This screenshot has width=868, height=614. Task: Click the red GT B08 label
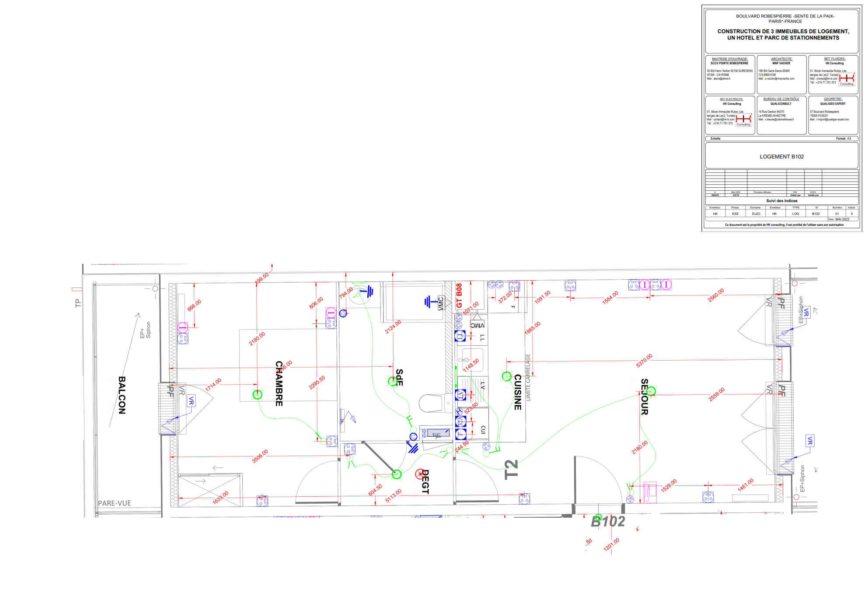point(459,295)
